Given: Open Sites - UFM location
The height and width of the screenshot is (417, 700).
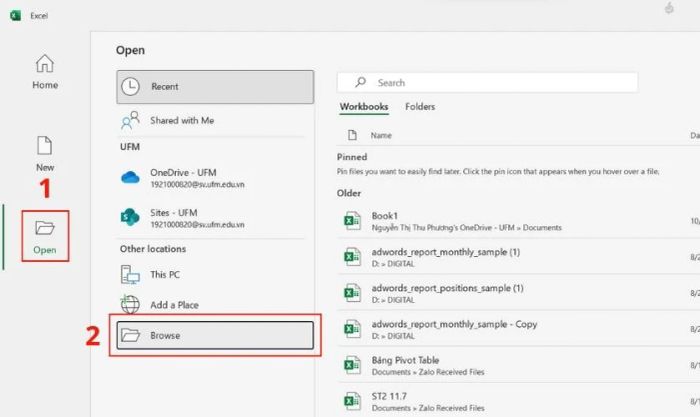Looking at the screenshot, I should pos(215,218).
